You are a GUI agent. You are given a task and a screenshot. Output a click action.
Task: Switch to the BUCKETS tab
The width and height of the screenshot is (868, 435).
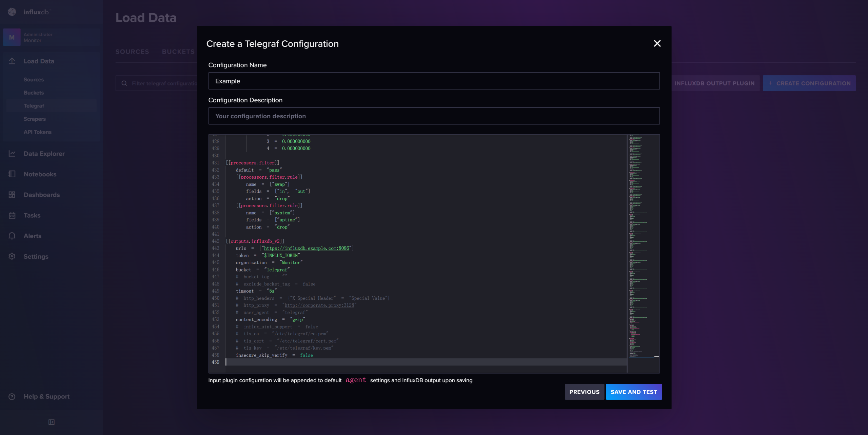tap(178, 52)
